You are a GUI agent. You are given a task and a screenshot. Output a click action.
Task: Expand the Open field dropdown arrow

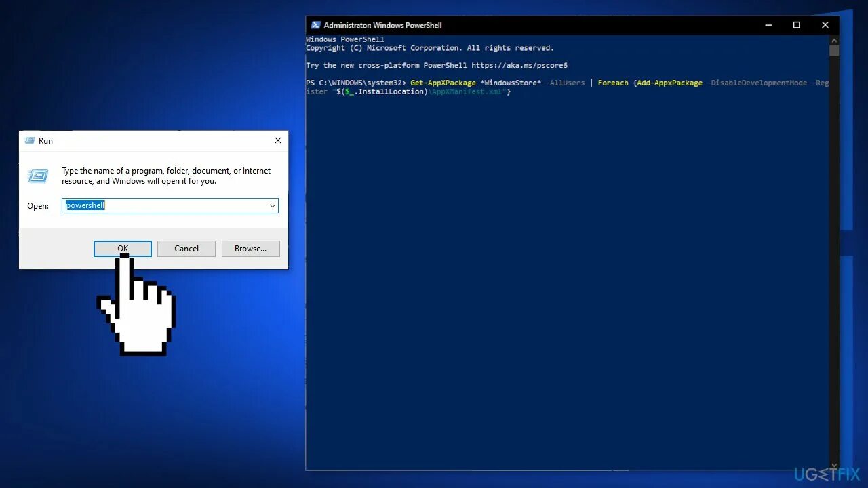point(272,205)
